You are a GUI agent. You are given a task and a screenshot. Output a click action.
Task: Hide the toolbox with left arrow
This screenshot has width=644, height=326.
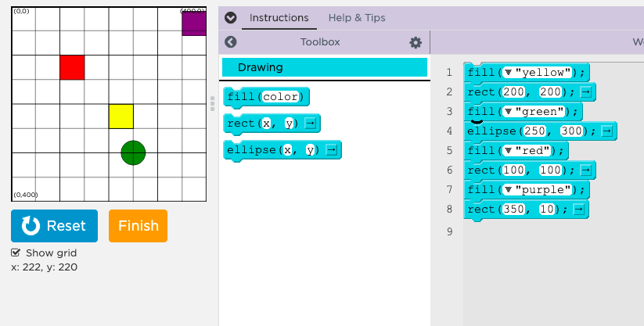tap(230, 42)
